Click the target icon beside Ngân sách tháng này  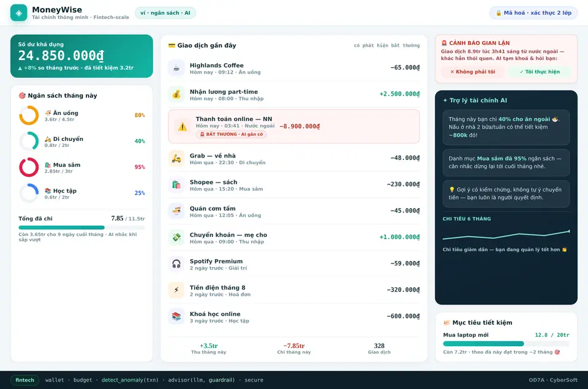pos(22,96)
